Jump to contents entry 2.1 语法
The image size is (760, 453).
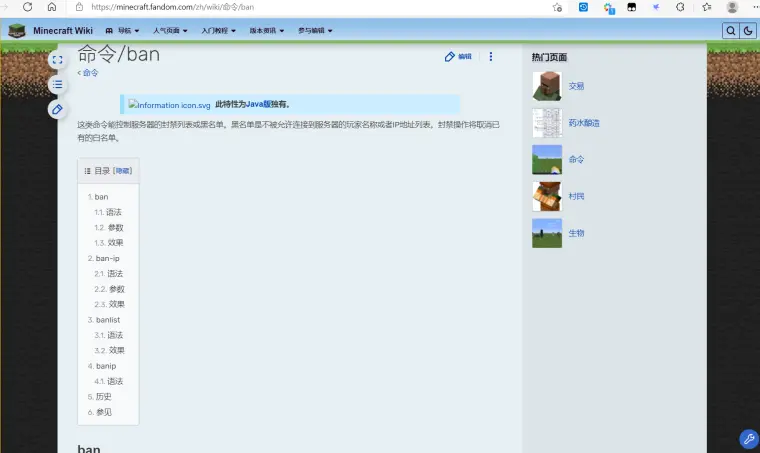(109, 274)
